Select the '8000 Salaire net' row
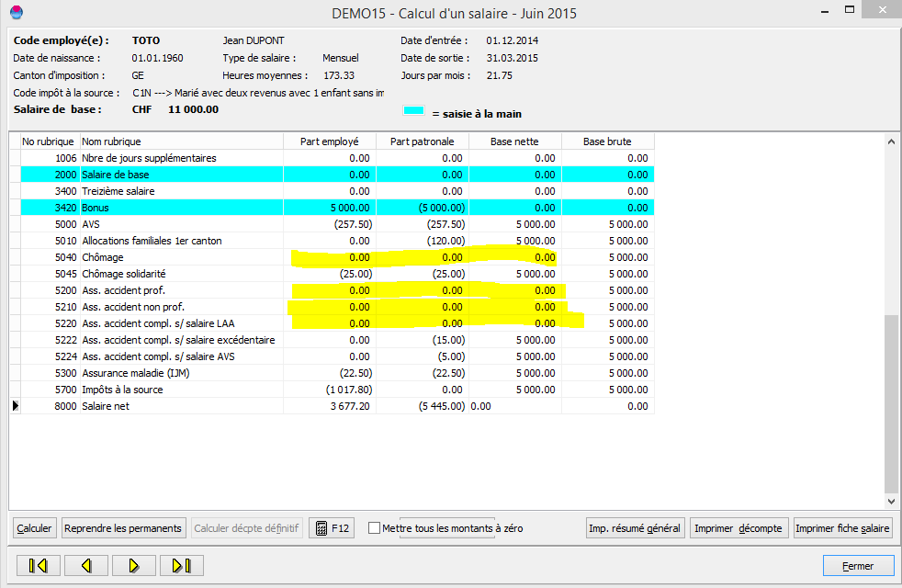The width and height of the screenshot is (902, 588). (x=337, y=406)
